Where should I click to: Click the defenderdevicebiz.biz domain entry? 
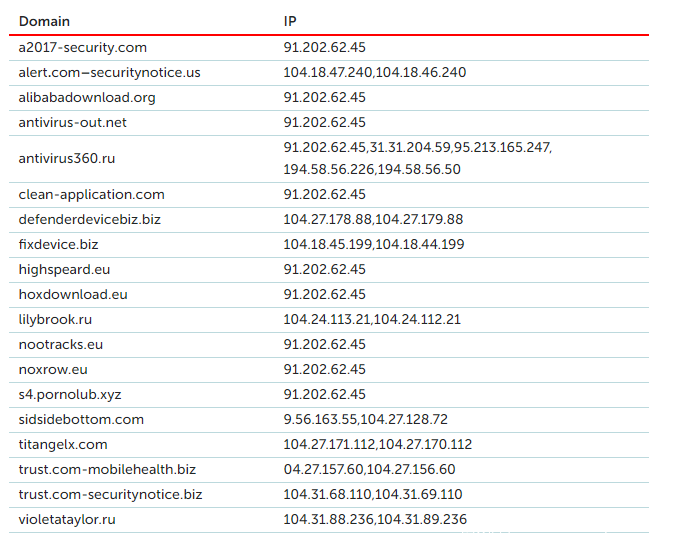90,219
